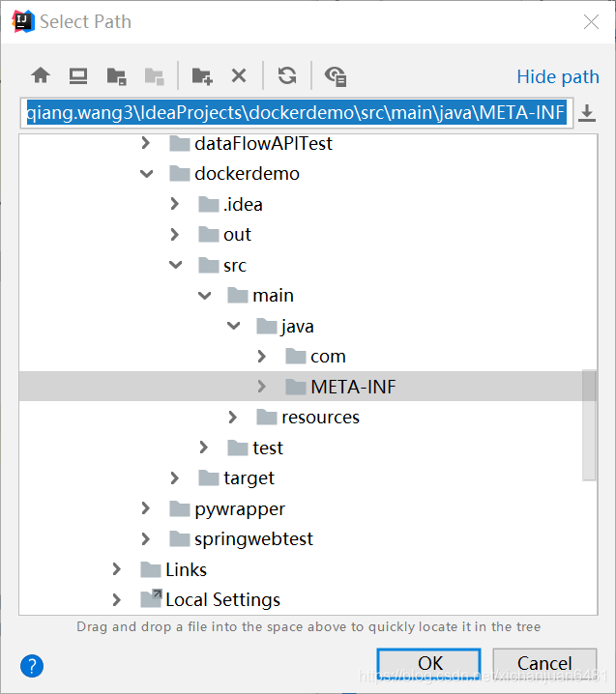616x694 pixels.
Task: Open the recent paths history arrow
Action: coord(587,113)
